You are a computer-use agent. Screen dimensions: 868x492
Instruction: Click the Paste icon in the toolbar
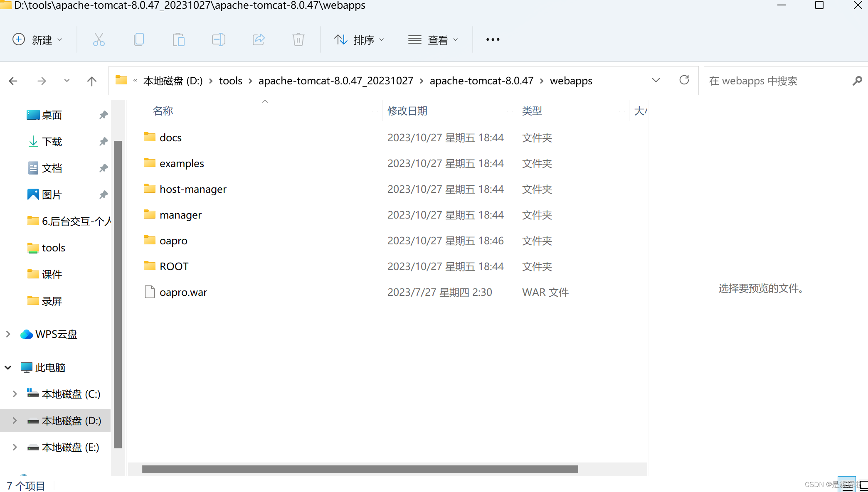pyautogui.click(x=179, y=39)
